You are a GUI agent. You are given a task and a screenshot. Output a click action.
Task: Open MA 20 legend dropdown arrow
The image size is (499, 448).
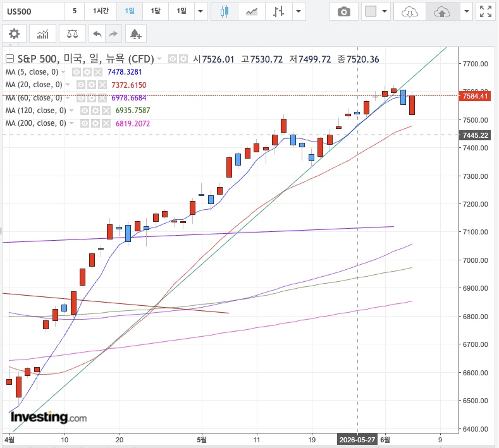point(68,85)
